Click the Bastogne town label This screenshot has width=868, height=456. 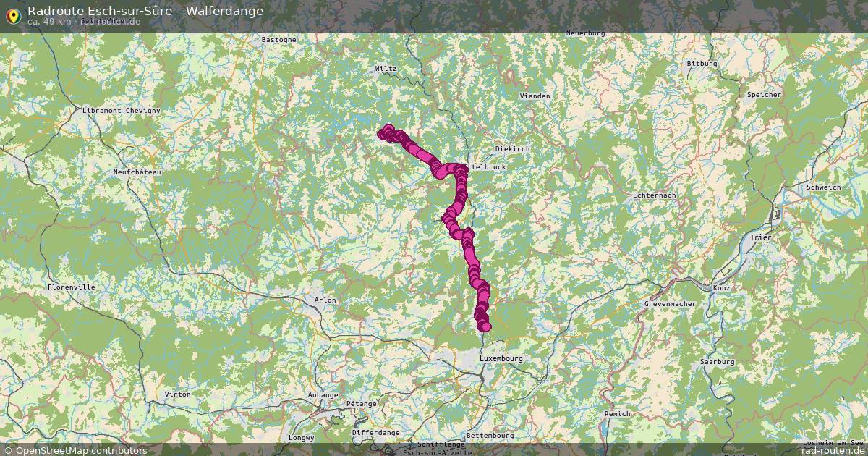tap(279, 39)
